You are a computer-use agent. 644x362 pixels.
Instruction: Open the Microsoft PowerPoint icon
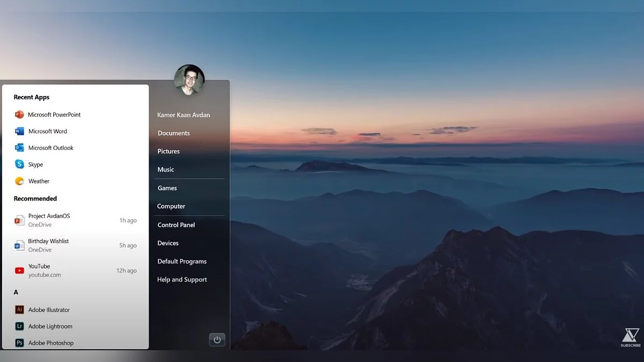[19, 115]
